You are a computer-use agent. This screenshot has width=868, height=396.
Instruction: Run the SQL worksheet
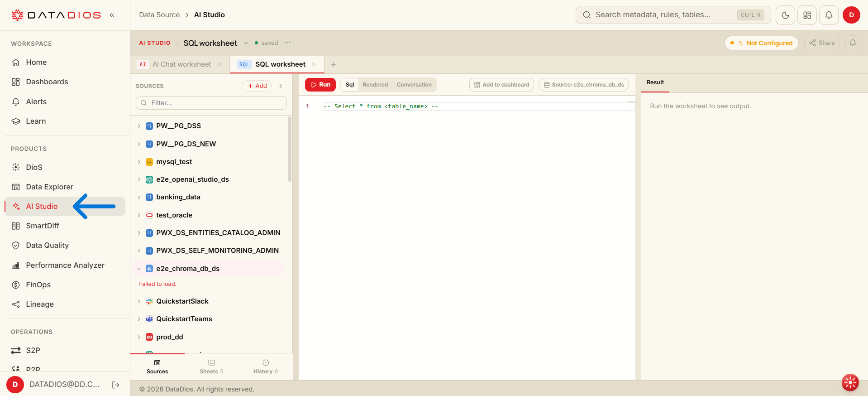(320, 85)
